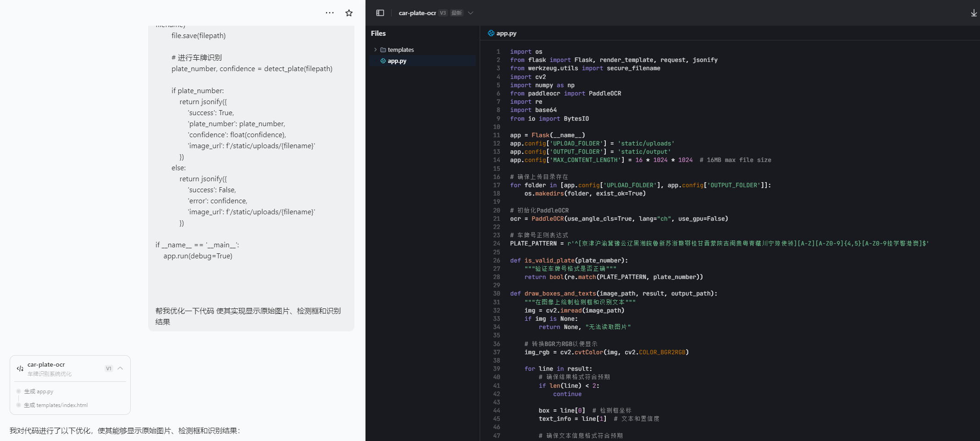
Task: Click the V3 version badge
Action: [x=443, y=13]
